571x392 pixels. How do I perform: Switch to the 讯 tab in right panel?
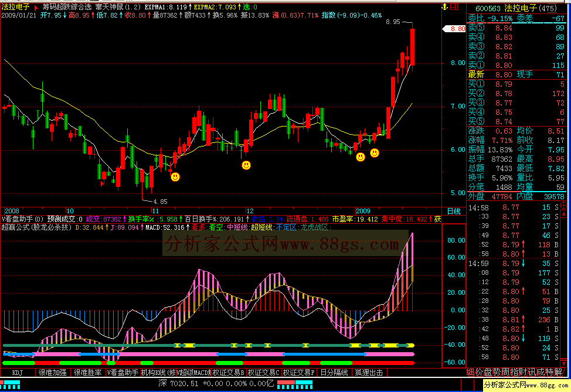click(x=532, y=372)
